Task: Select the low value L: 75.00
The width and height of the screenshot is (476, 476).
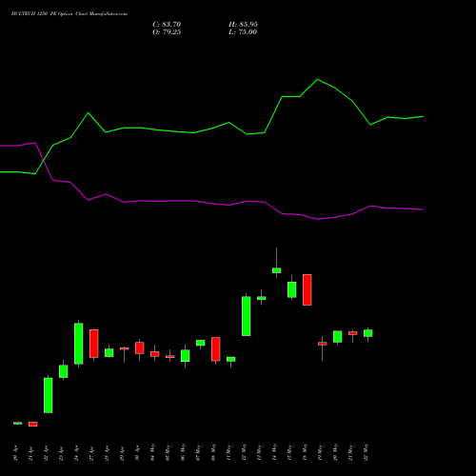Action: 243,32
